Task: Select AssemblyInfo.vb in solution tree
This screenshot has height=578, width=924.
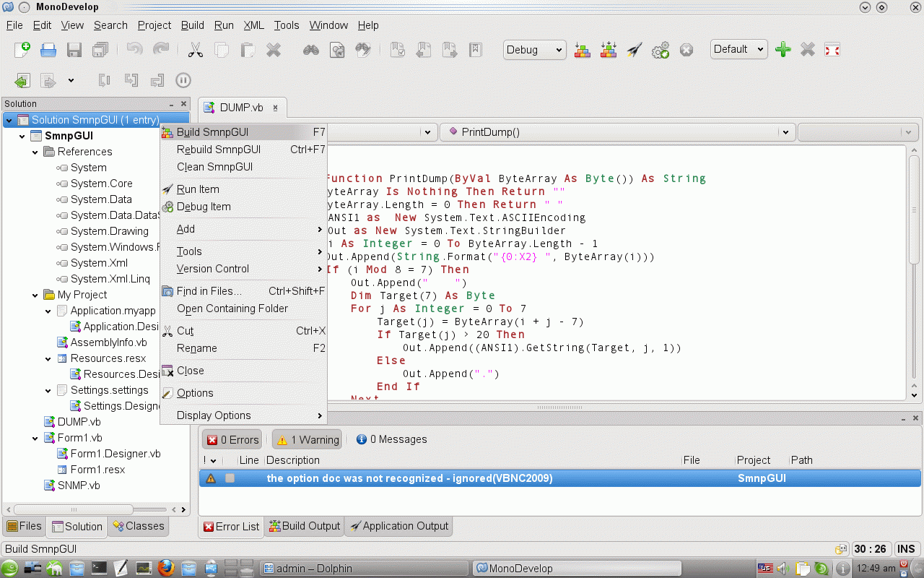Action: [x=108, y=342]
